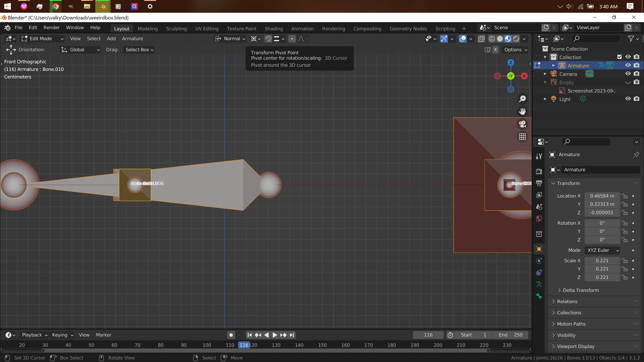This screenshot has height=362, width=644.
Task: Click the outliner search field
Action: coord(596,39)
